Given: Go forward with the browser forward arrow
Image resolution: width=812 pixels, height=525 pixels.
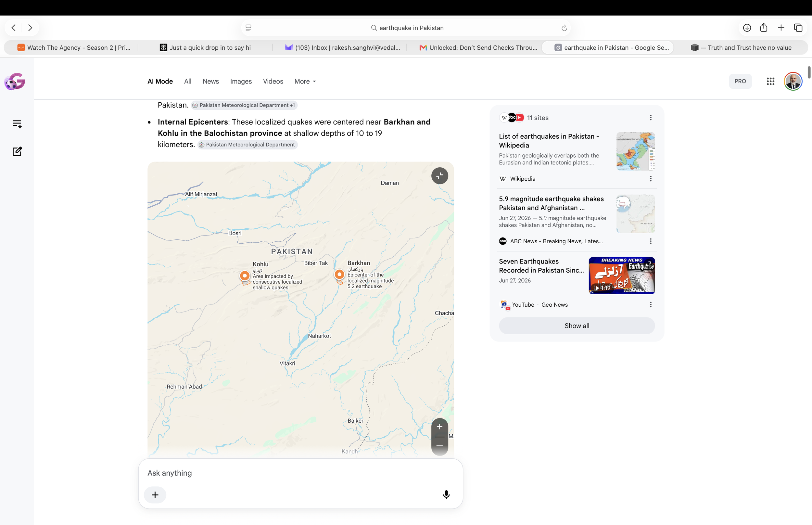Looking at the screenshot, I should (x=30, y=28).
